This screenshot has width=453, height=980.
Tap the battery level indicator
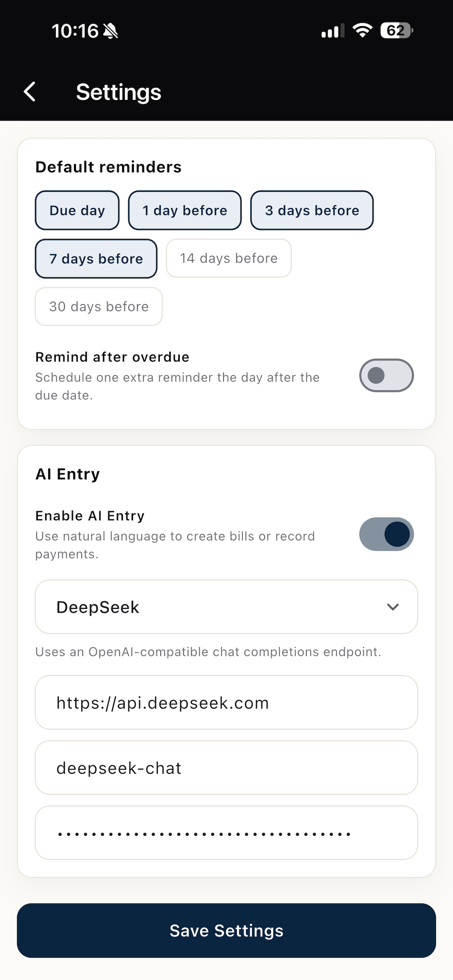397,30
